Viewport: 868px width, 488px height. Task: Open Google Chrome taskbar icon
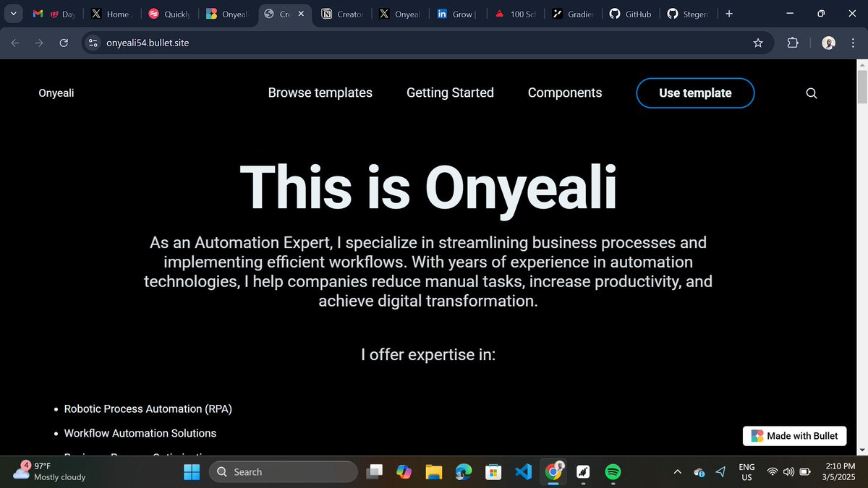tap(553, 472)
